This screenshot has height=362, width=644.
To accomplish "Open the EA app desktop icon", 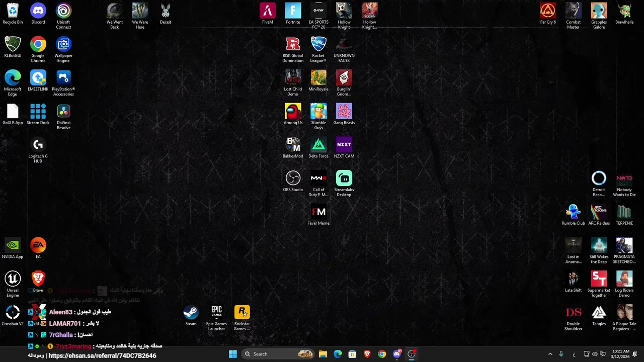I will (x=38, y=249).
